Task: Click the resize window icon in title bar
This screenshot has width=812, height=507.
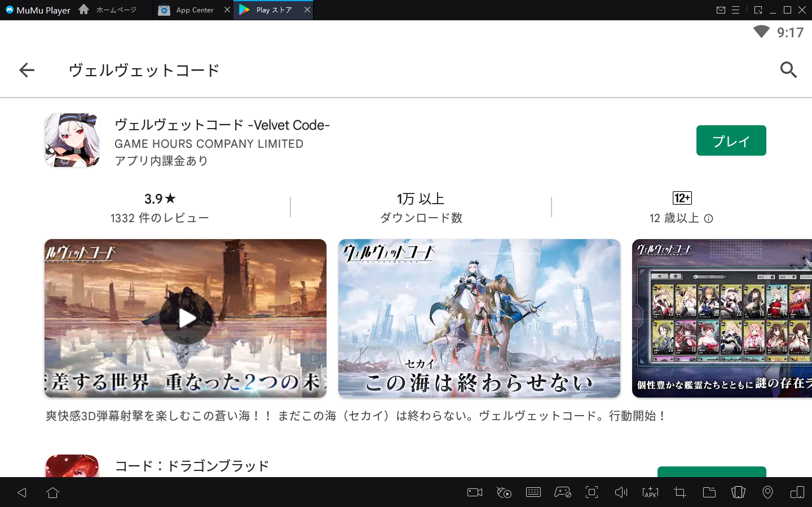Action: click(x=758, y=10)
